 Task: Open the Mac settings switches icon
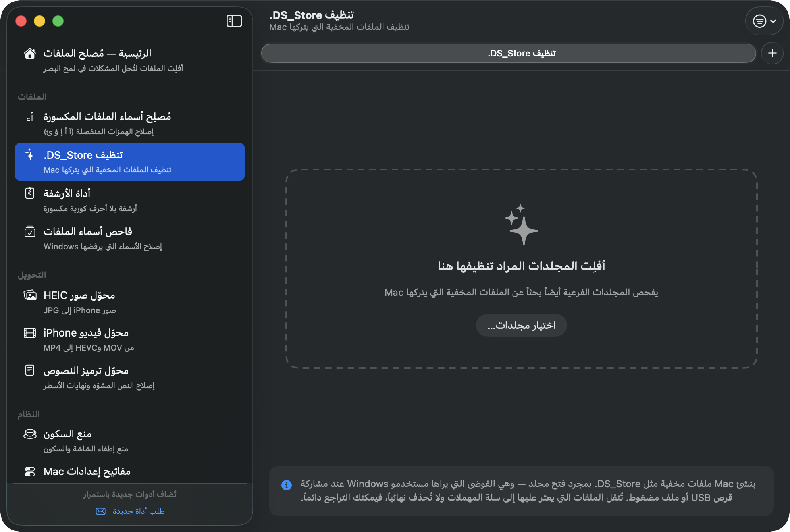pyautogui.click(x=30, y=472)
